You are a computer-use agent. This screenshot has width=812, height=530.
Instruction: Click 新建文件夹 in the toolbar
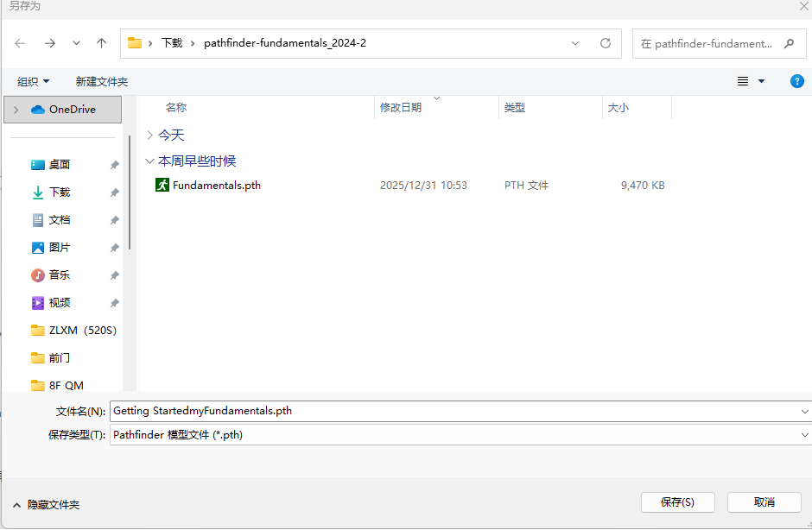click(101, 81)
